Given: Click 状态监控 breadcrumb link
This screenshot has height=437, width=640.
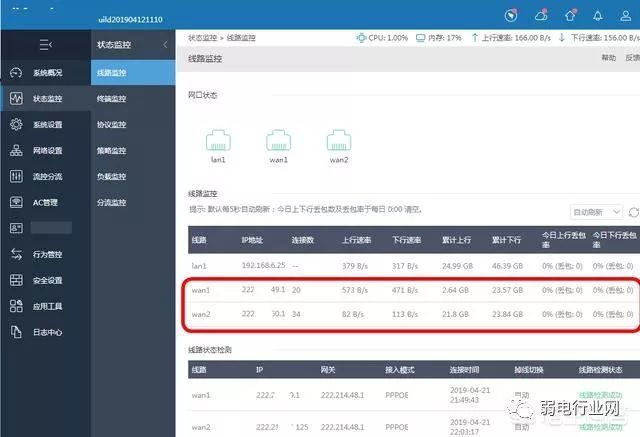Looking at the screenshot, I should 202,38.
